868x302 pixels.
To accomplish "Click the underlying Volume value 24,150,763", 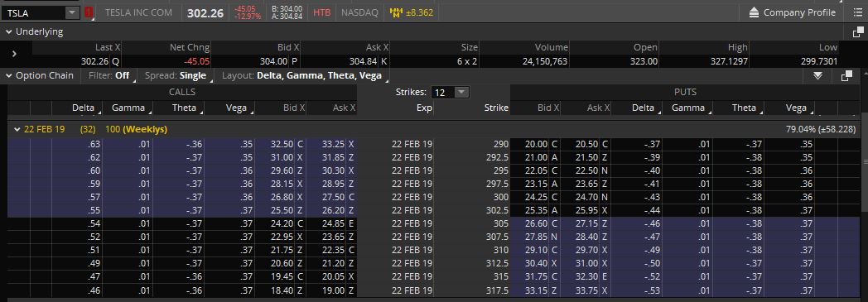I will [x=545, y=61].
